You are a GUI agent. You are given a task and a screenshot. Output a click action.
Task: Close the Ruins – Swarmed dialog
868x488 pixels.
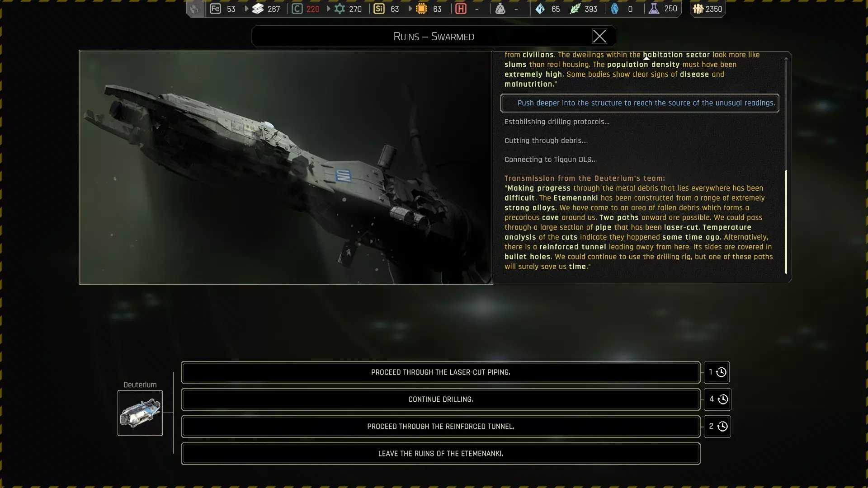599,36
